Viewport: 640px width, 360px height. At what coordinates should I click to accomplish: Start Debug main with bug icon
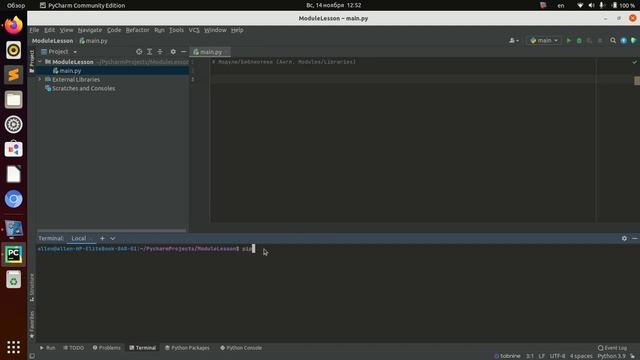579,40
